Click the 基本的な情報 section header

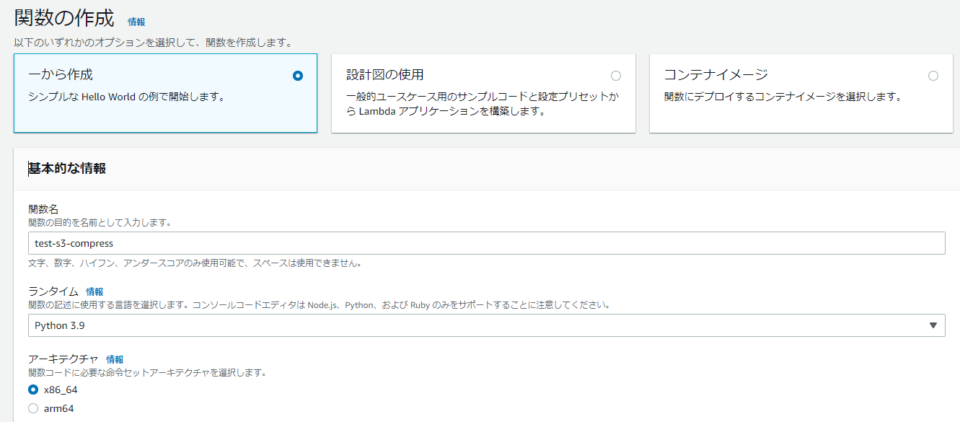(67, 168)
